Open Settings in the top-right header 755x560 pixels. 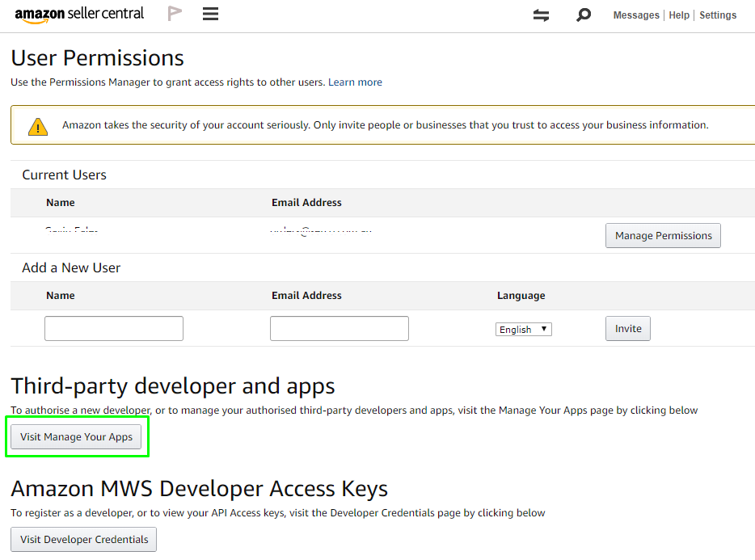pyautogui.click(x=718, y=15)
